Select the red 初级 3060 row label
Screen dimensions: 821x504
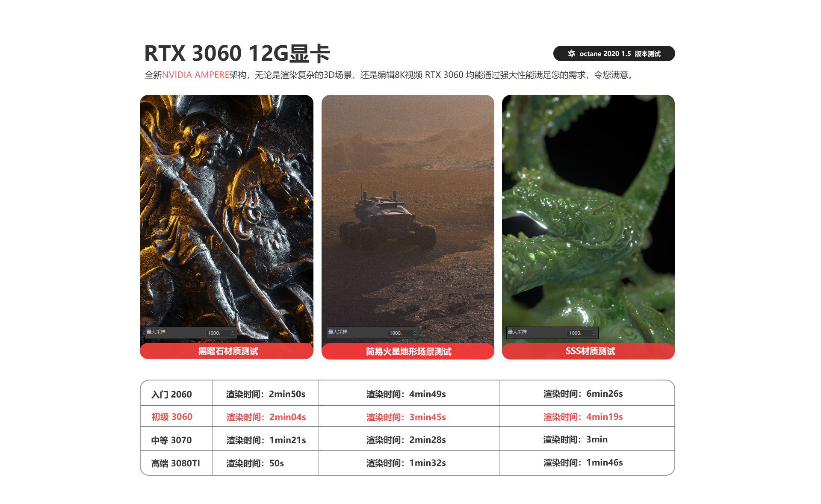(171, 417)
